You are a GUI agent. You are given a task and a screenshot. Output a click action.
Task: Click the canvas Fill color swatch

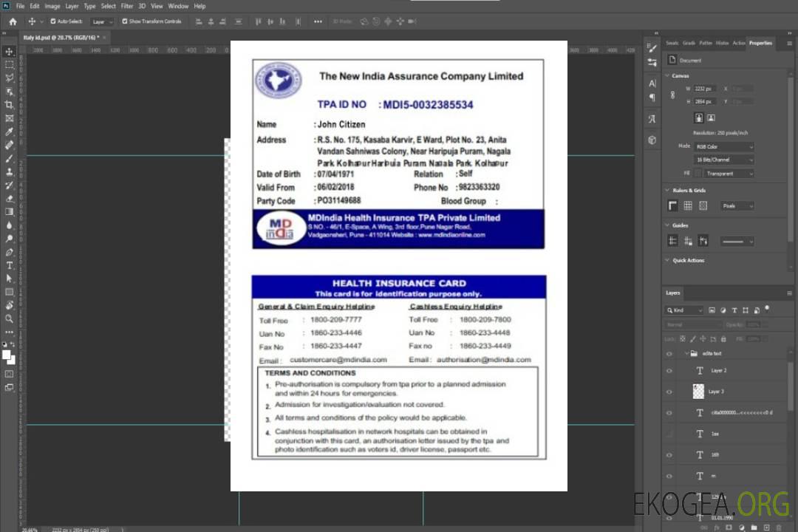tap(698, 174)
